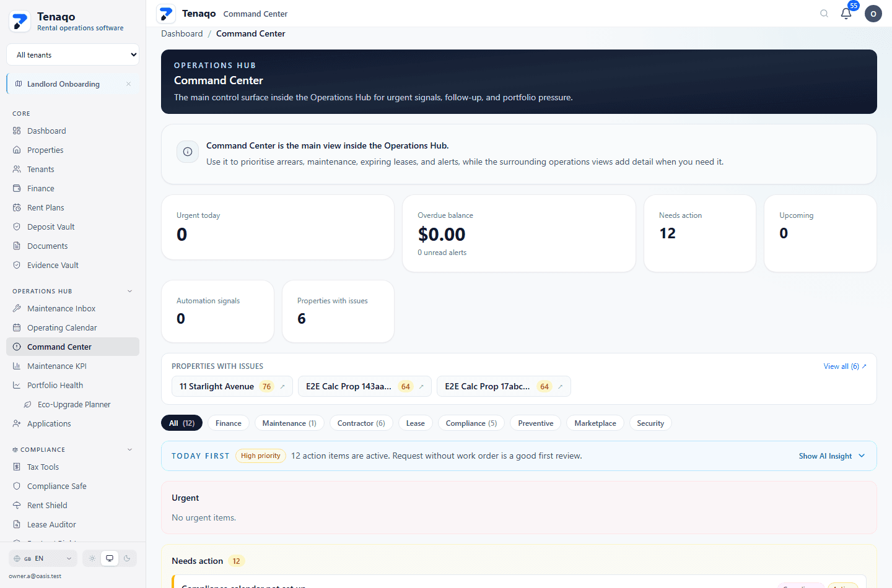Open the Automation signals card
The width and height of the screenshot is (892, 588).
point(217,311)
